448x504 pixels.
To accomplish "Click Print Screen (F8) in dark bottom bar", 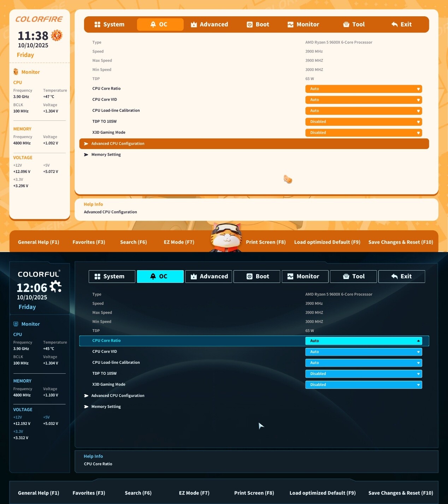I will [254, 493].
